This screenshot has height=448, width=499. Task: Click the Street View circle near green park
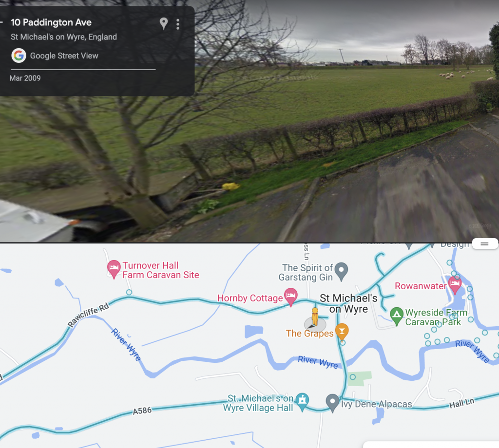tap(353, 377)
